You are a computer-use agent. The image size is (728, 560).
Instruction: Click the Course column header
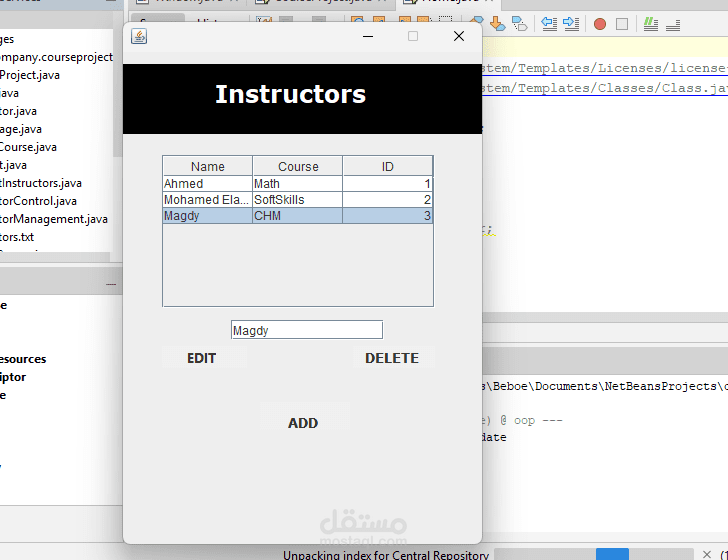click(298, 166)
